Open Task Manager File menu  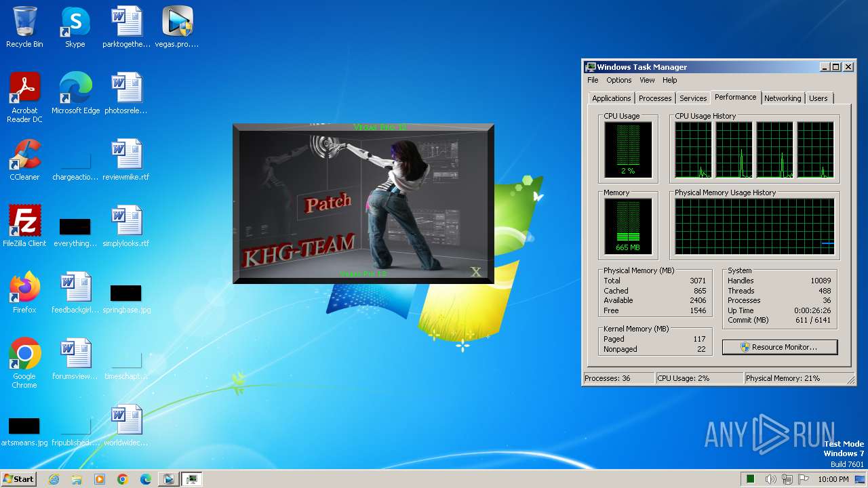click(x=593, y=80)
